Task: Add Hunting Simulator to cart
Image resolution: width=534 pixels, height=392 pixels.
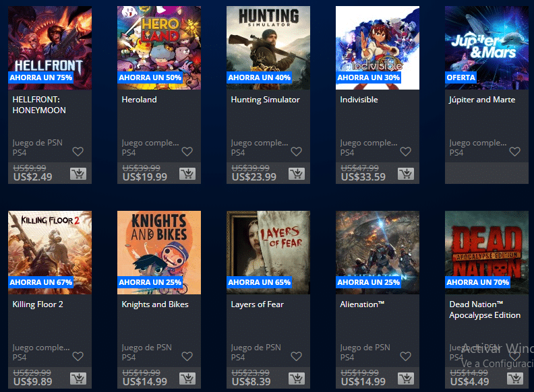Action: 297,174
